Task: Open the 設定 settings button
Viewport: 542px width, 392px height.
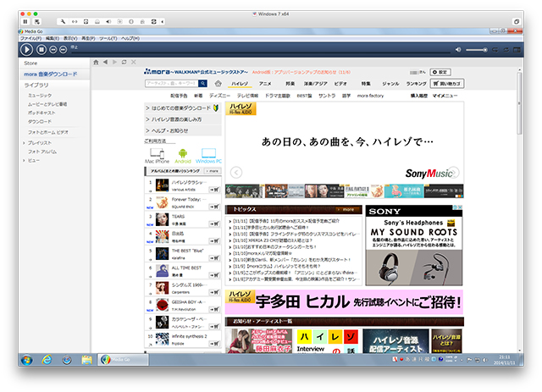Action: point(440,72)
